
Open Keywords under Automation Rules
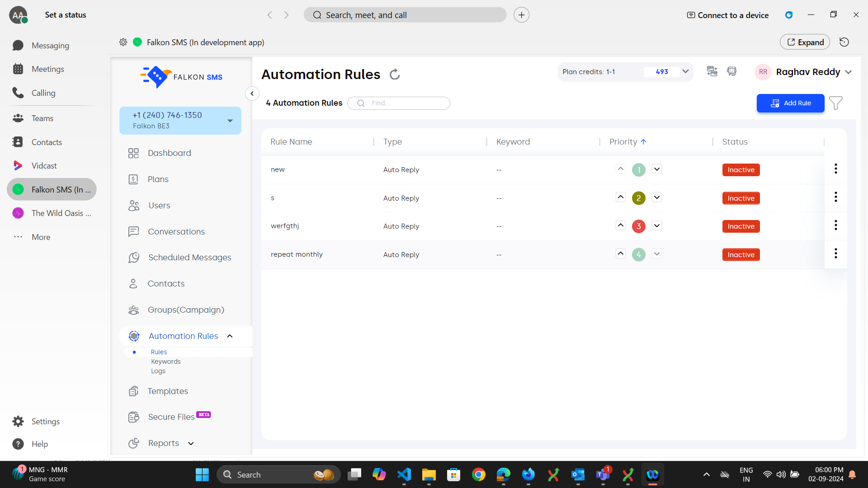tap(165, 361)
